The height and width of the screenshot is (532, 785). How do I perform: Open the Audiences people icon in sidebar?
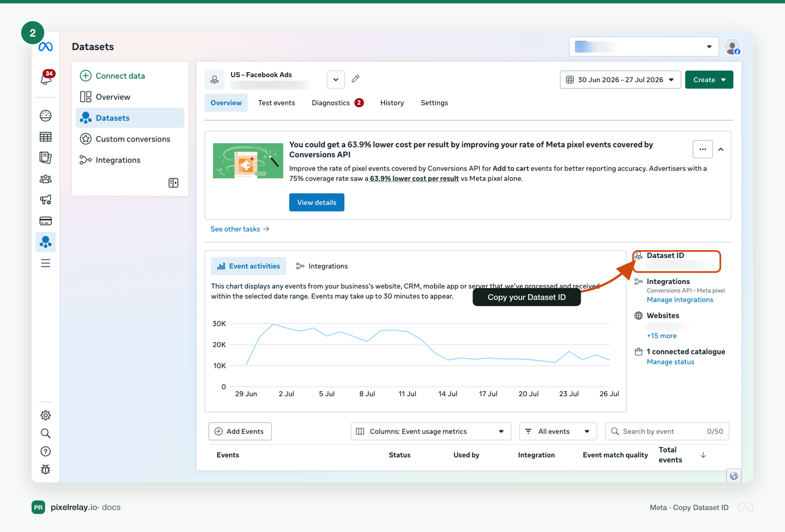point(46,179)
